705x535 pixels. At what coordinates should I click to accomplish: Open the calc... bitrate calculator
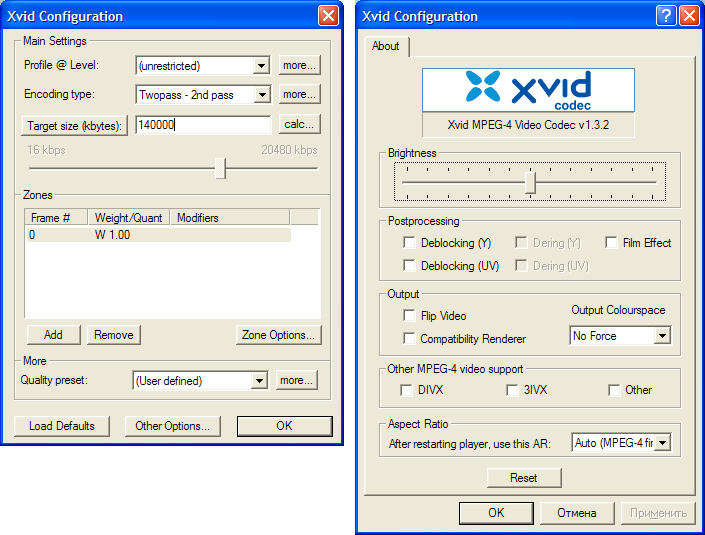[299, 124]
